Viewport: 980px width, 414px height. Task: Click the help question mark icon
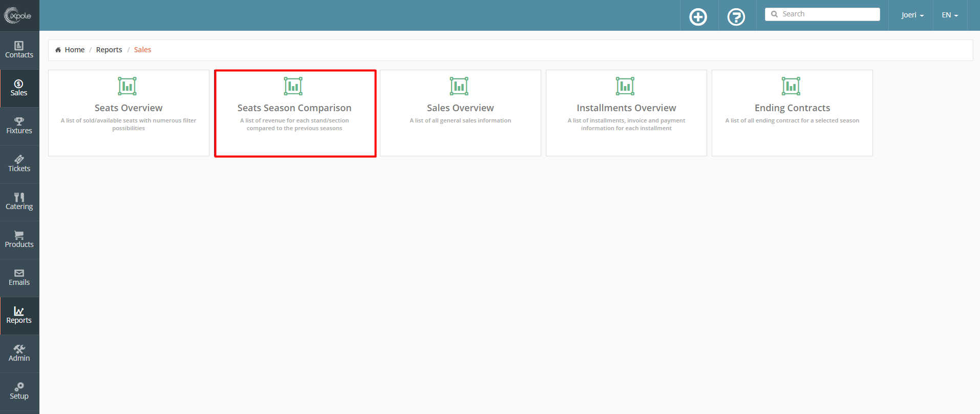[736, 17]
